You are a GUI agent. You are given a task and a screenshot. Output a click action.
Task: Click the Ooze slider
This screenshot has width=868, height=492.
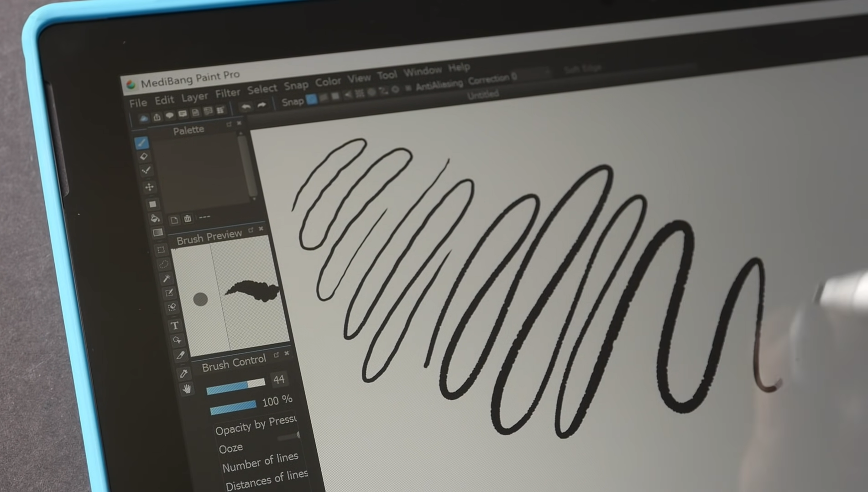click(x=288, y=436)
